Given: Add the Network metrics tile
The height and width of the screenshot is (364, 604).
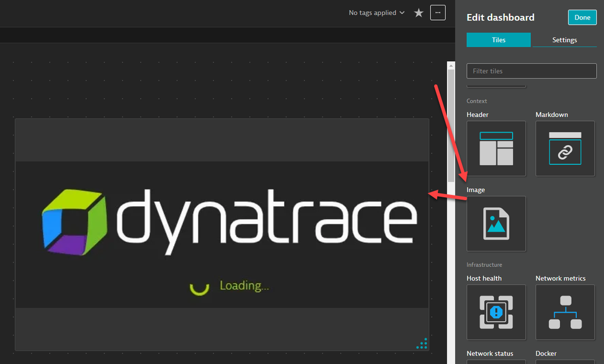Looking at the screenshot, I should pos(565,312).
